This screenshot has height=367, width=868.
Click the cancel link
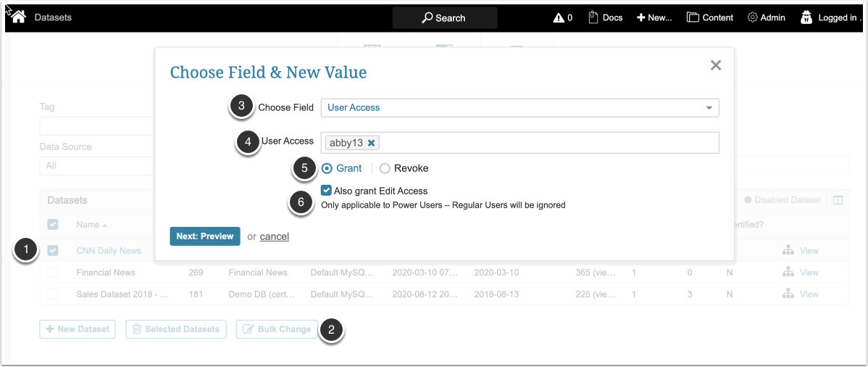[x=275, y=236]
